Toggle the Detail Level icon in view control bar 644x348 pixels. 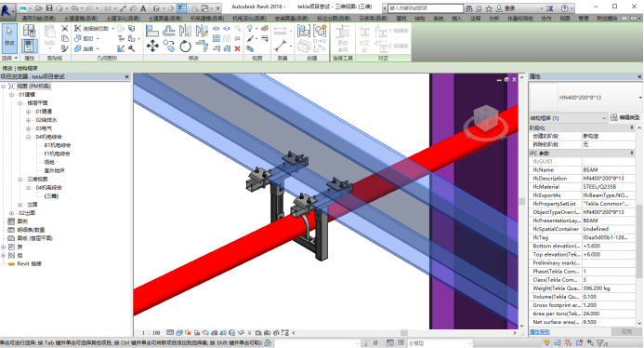[x=170, y=332]
